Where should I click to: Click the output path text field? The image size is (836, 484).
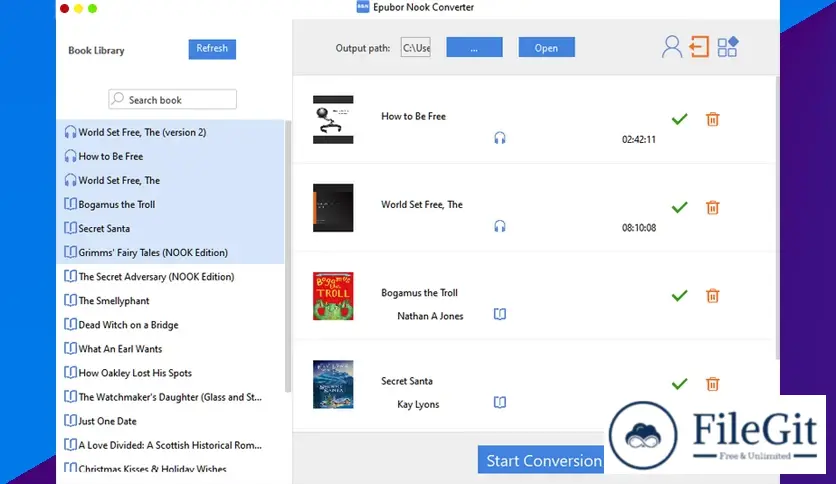(415, 48)
